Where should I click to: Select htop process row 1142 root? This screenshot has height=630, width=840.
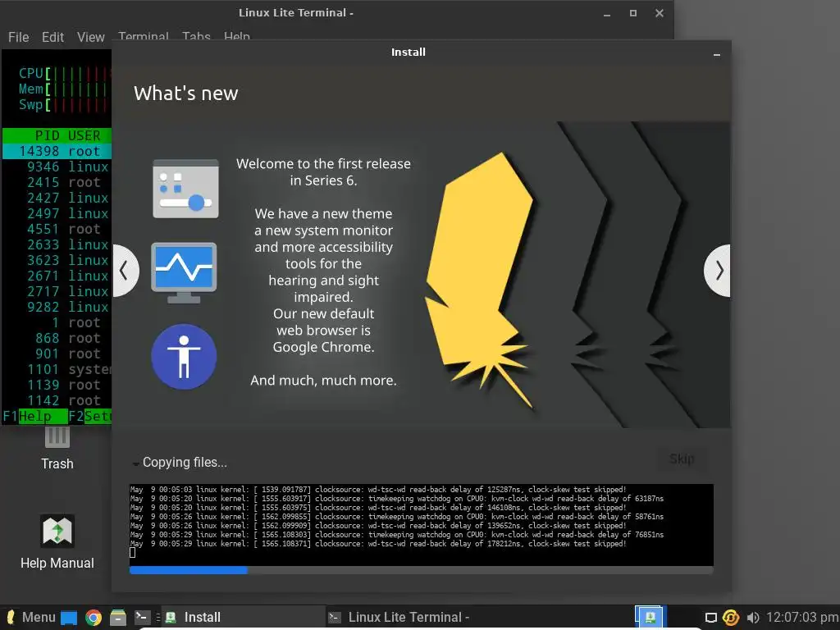click(57, 400)
